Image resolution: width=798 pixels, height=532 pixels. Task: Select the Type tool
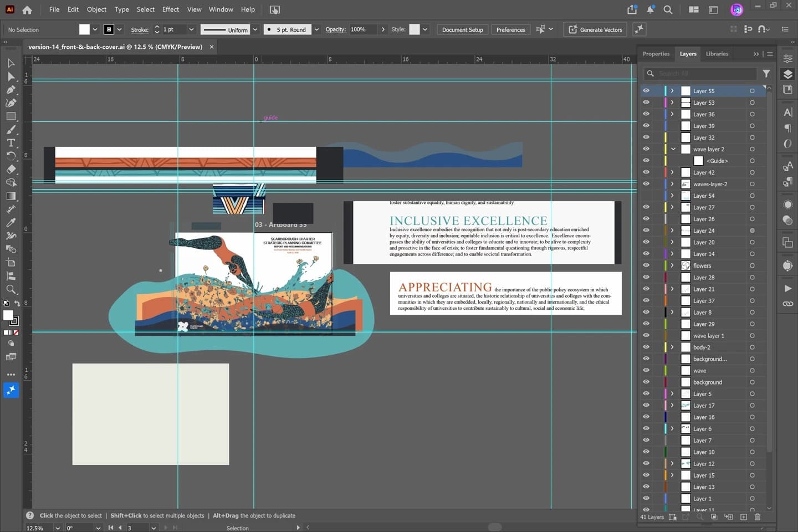(x=11, y=143)
